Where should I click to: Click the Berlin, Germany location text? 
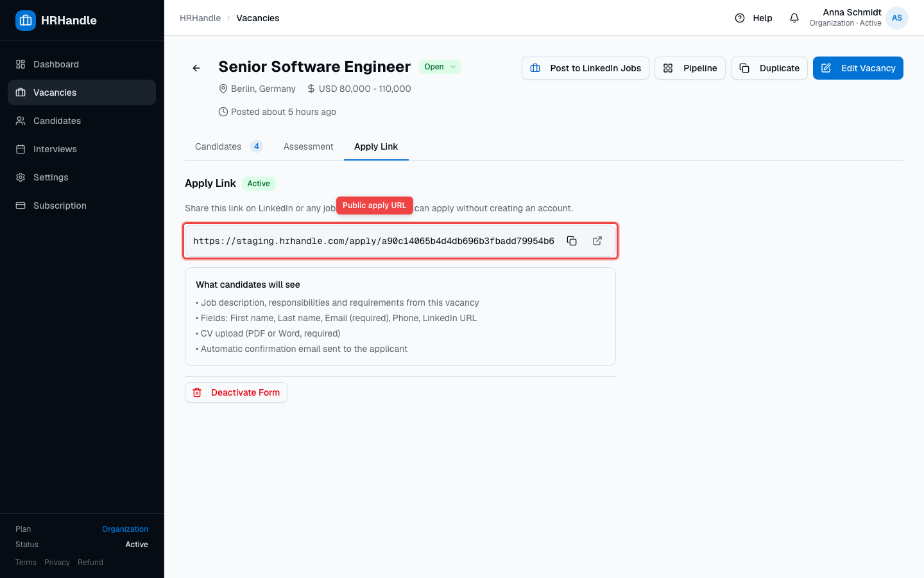(x=263, y=89)
